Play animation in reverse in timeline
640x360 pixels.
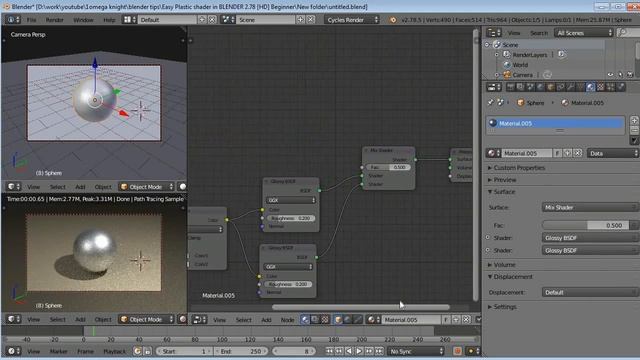[x=349, y=351]
